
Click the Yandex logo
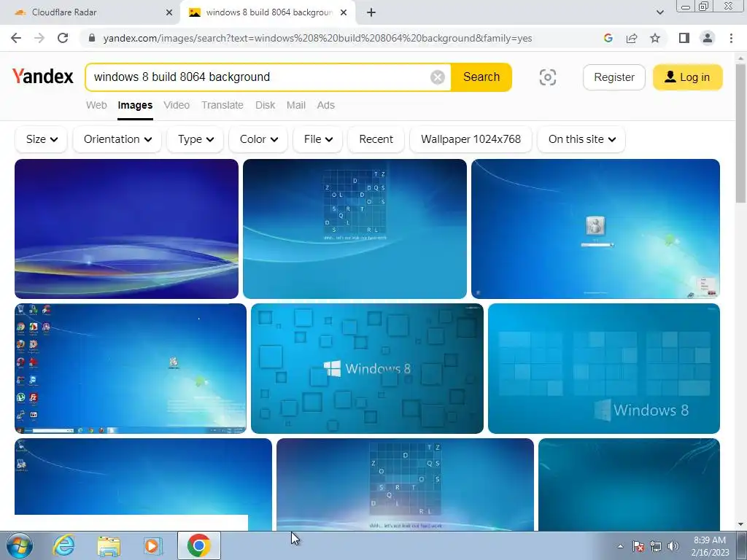pos(43,76)
